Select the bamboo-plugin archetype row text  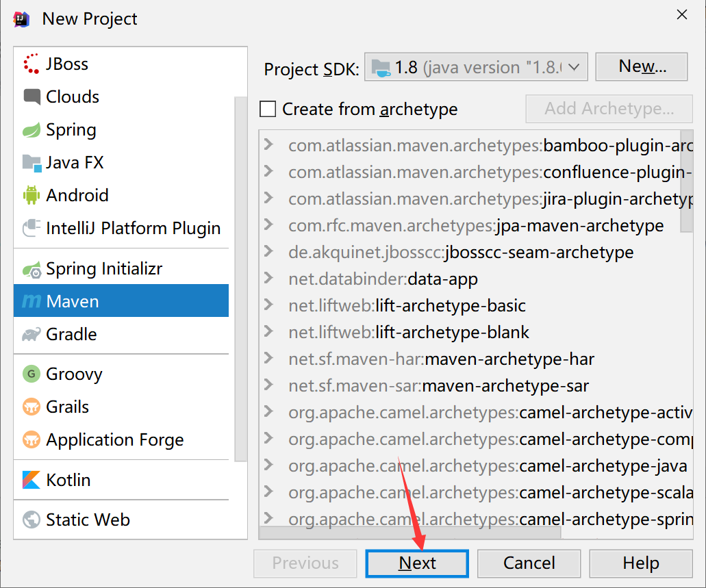point(490,146)
